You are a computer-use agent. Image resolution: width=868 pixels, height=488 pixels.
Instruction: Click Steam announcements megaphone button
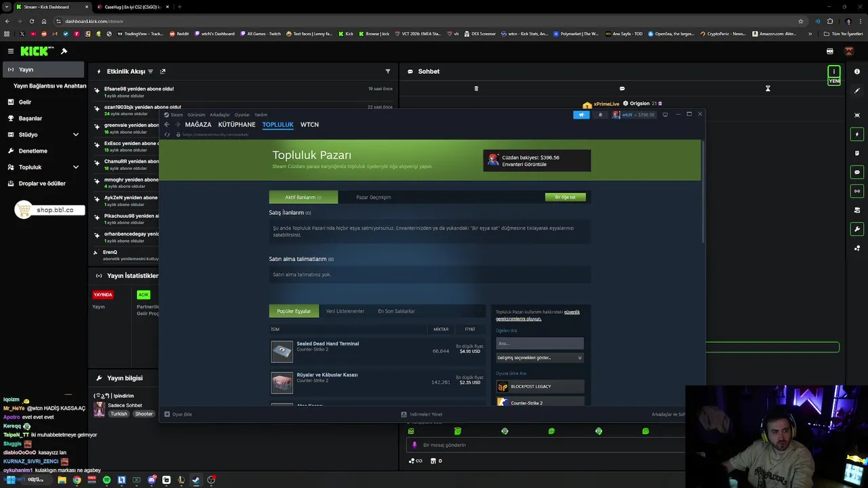(581, 115)
